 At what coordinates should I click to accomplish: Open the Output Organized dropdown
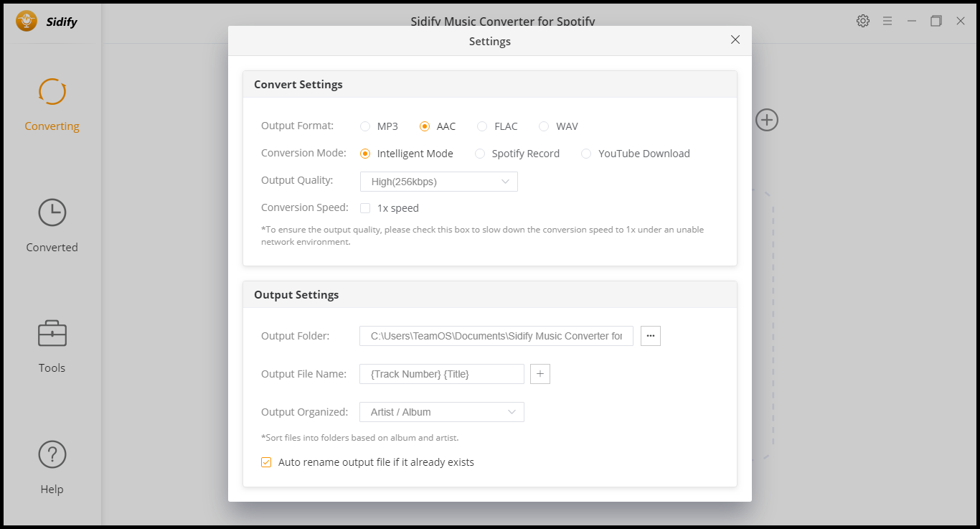[x=442, y=412]
